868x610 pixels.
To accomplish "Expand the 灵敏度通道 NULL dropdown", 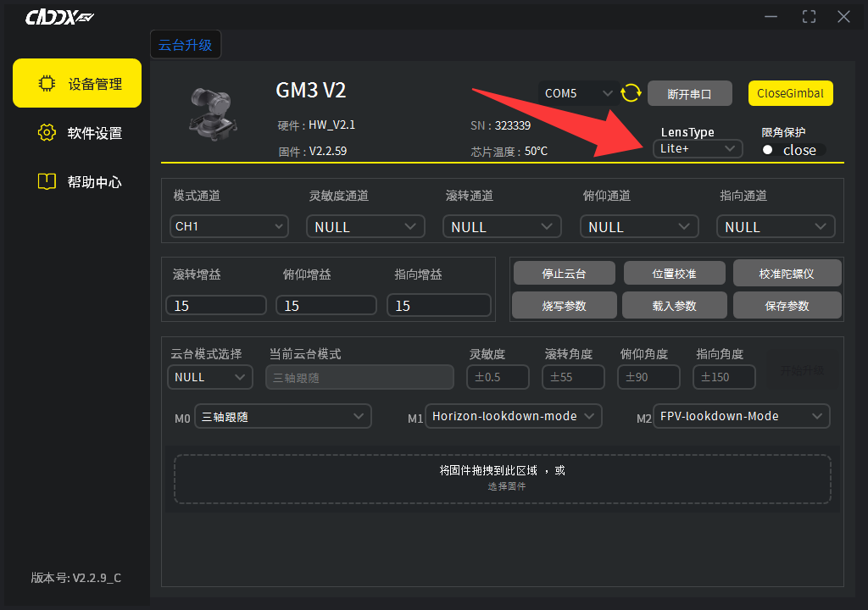I will (365, 226).
